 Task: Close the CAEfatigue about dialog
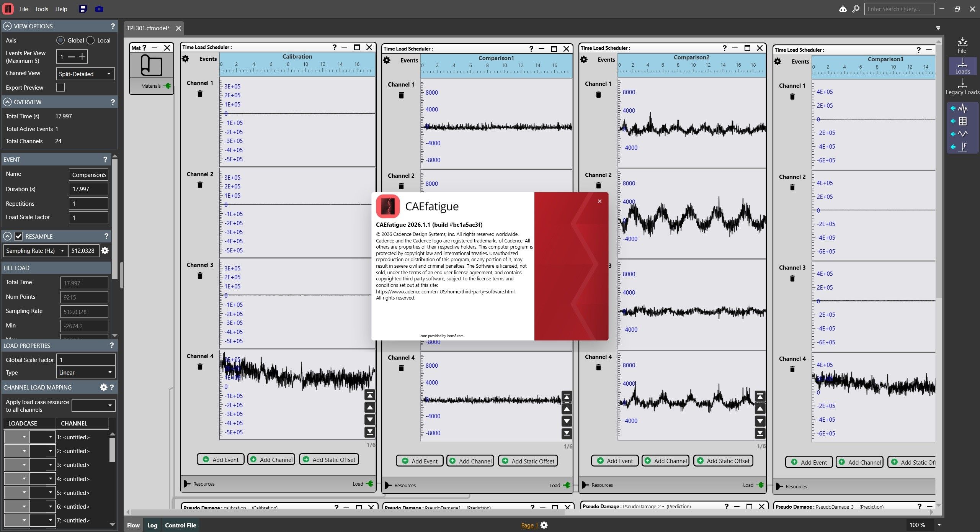coord(599,201)
